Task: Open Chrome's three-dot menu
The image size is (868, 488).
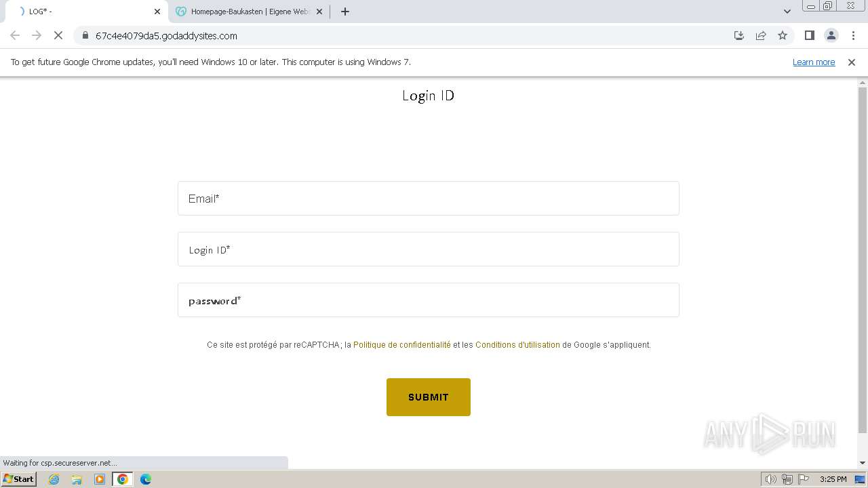Action: tap(853, 35)
